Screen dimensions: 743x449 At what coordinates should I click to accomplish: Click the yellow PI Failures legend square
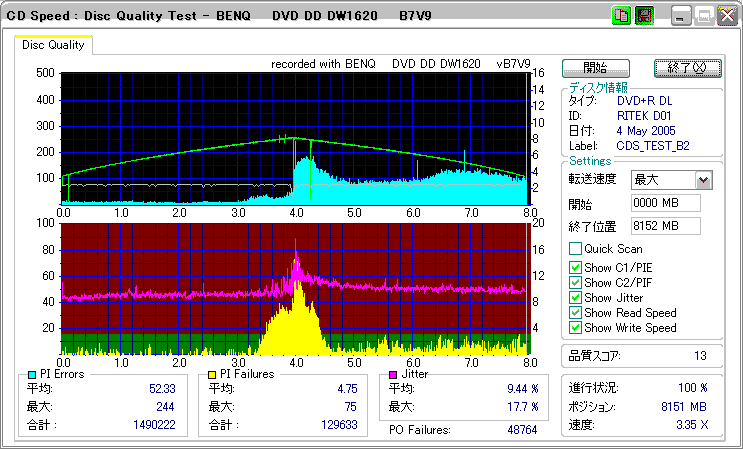pos(213,374)
